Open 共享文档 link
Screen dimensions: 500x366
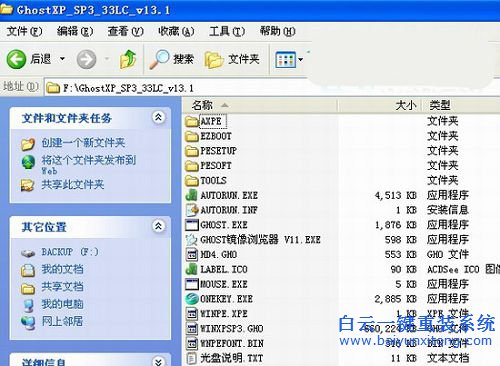tap(62, 286)
